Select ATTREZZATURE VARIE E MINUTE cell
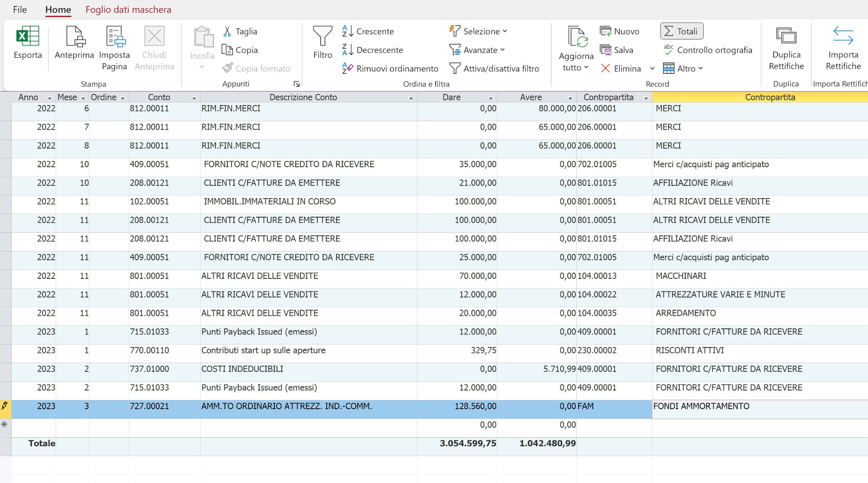 point(760,298)
